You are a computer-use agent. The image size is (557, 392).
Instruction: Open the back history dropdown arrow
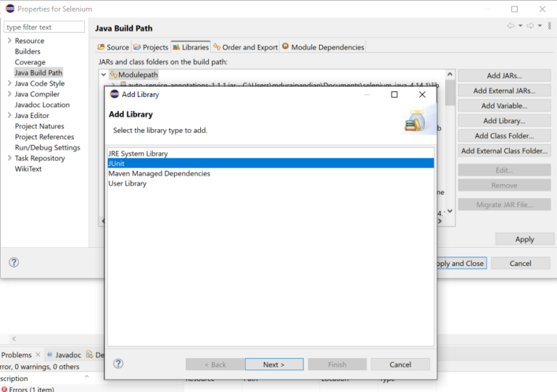point(521,25)
